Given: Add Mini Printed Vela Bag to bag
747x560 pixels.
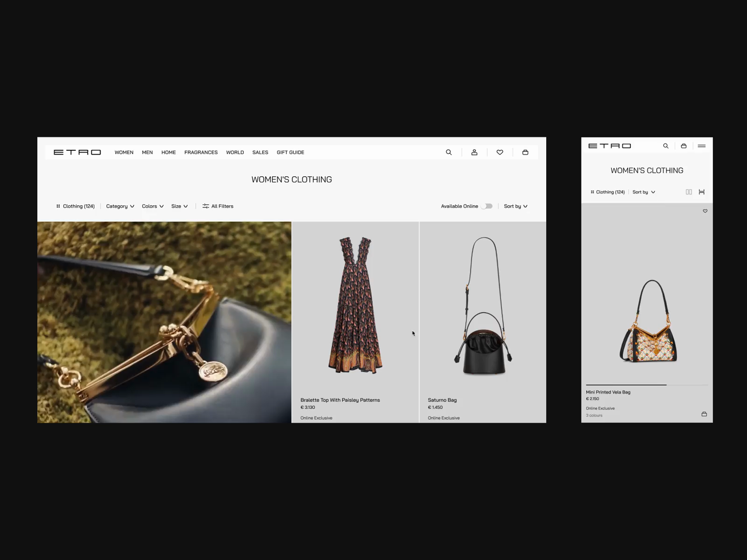Looking at the screenshot, I should pos(704,414).
